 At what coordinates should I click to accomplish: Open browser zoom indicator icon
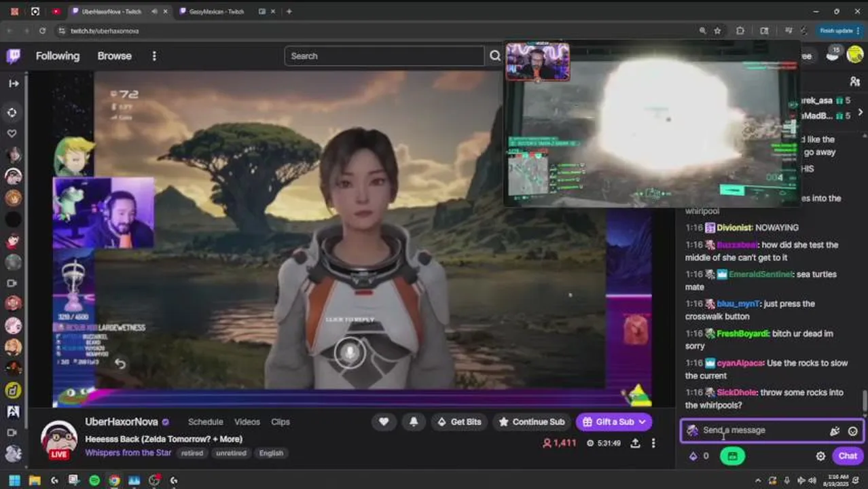click(x=702, y=31)
